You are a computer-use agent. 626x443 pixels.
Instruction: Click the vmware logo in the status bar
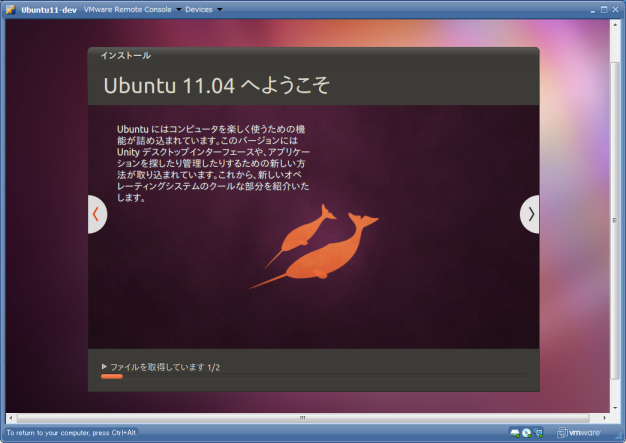[x=579, y=433]
